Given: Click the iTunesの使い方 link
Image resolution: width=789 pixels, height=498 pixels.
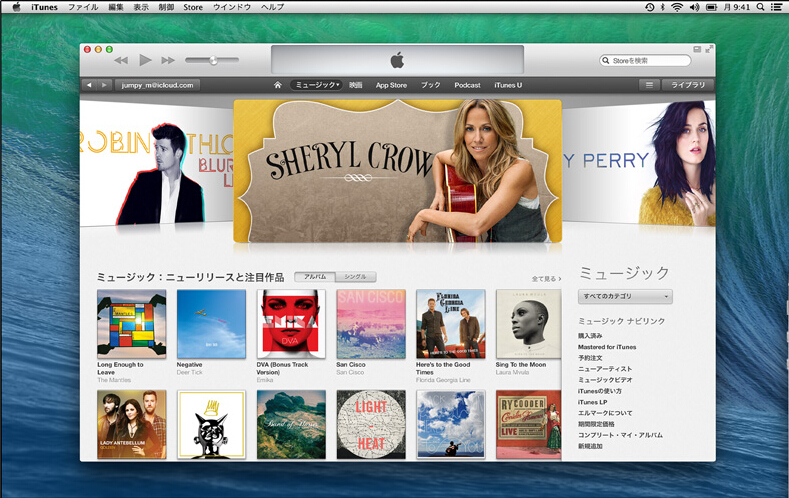Looking at the screenshot, I should pyautogui.click(x=599, y=391).
